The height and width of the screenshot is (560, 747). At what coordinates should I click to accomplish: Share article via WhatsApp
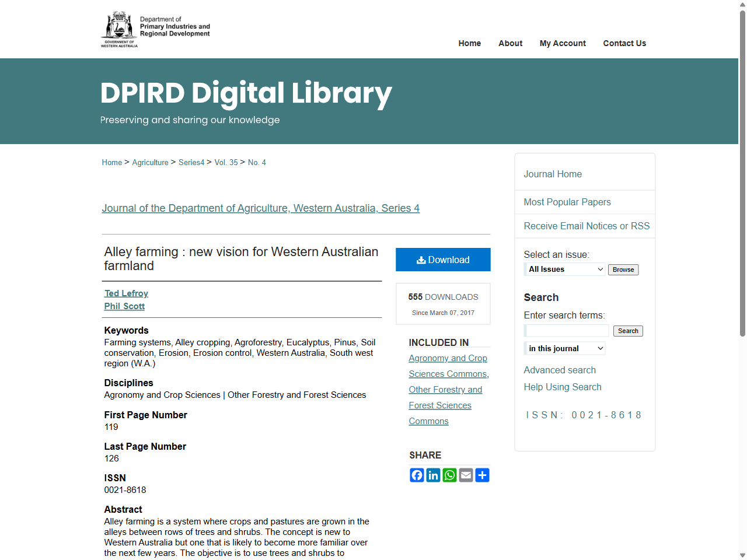tap(449, 475)
